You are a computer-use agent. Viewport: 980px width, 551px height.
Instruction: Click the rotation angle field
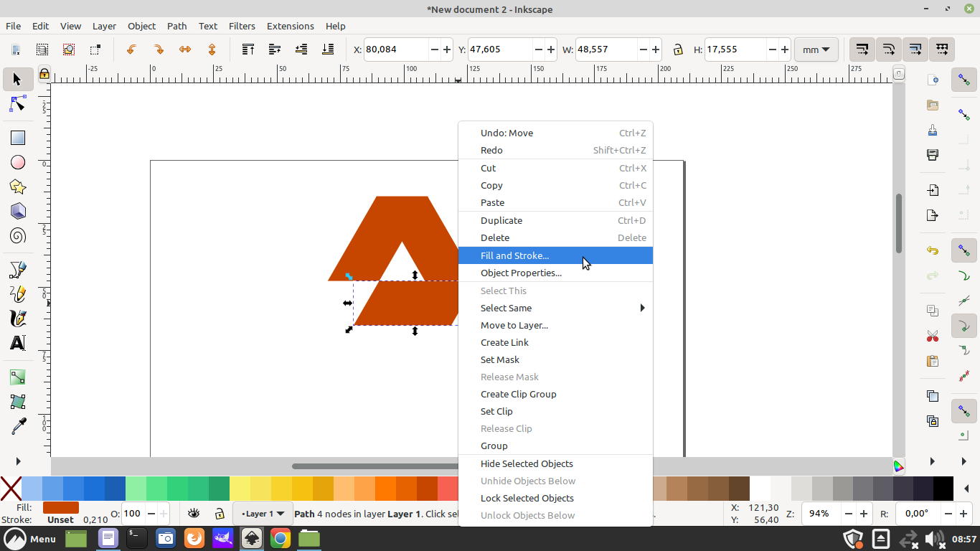pos(918,514)
